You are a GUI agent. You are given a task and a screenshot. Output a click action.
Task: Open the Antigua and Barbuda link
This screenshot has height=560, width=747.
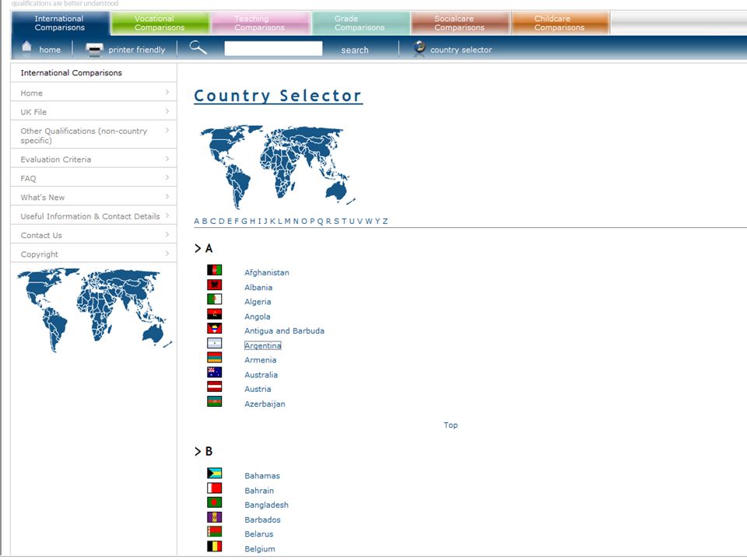tap(285, 331)
